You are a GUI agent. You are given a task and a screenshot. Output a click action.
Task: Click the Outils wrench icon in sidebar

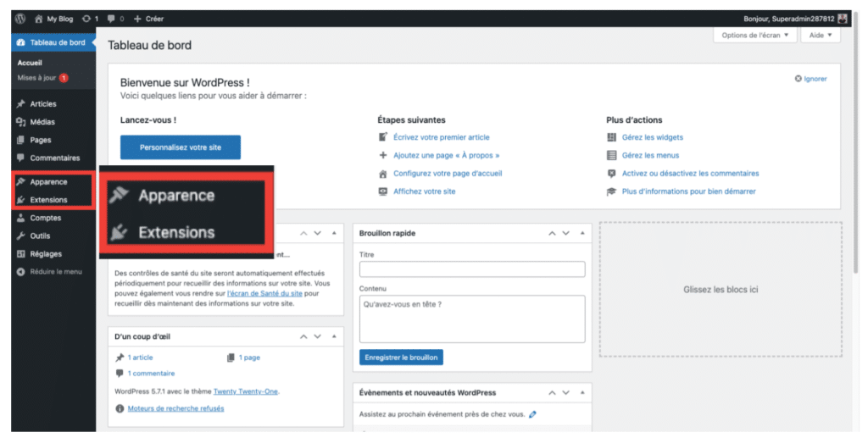[x=21, y=236]
